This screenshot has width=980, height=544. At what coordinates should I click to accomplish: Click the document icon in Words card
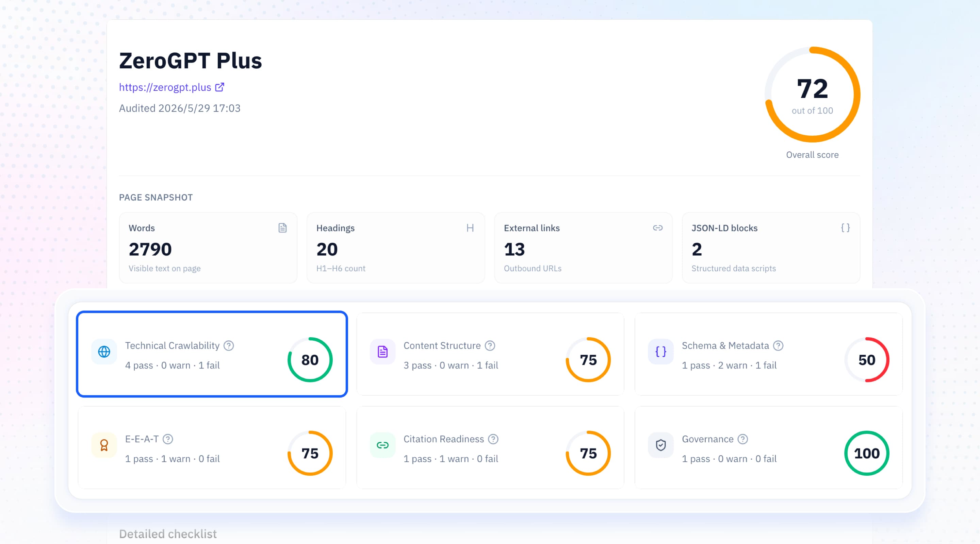(x=282, y=228)
